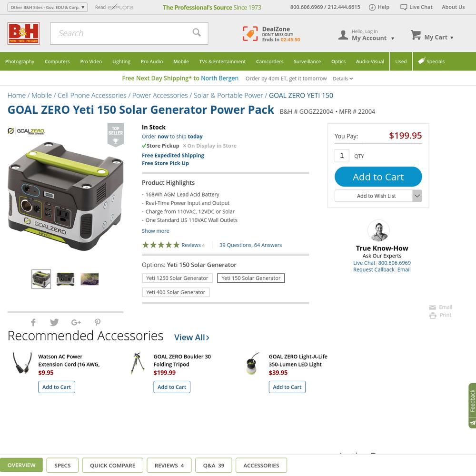
Task: Click the shopping cart icon
Action: [416, 35]
